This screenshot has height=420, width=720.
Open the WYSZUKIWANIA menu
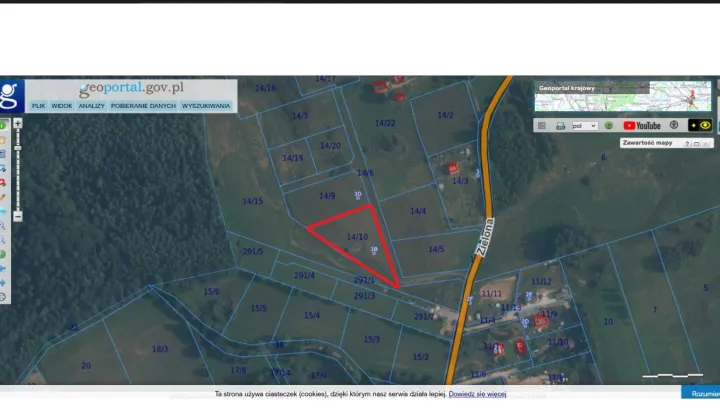tap(206, 106)
